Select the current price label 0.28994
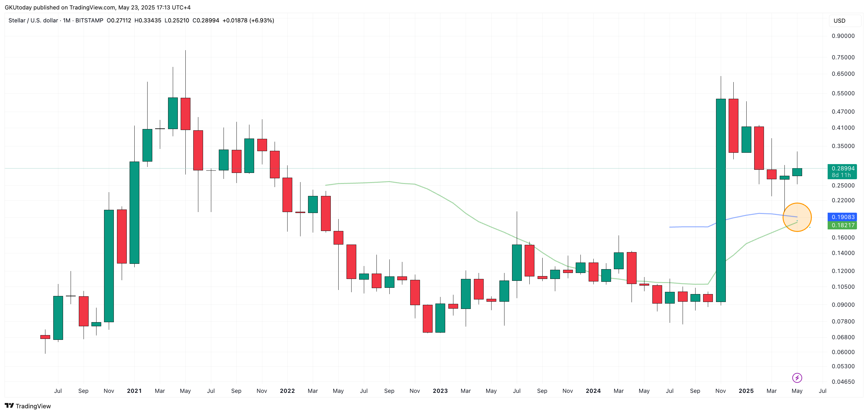This screenshot has width=868, height=414. (842, 168)
